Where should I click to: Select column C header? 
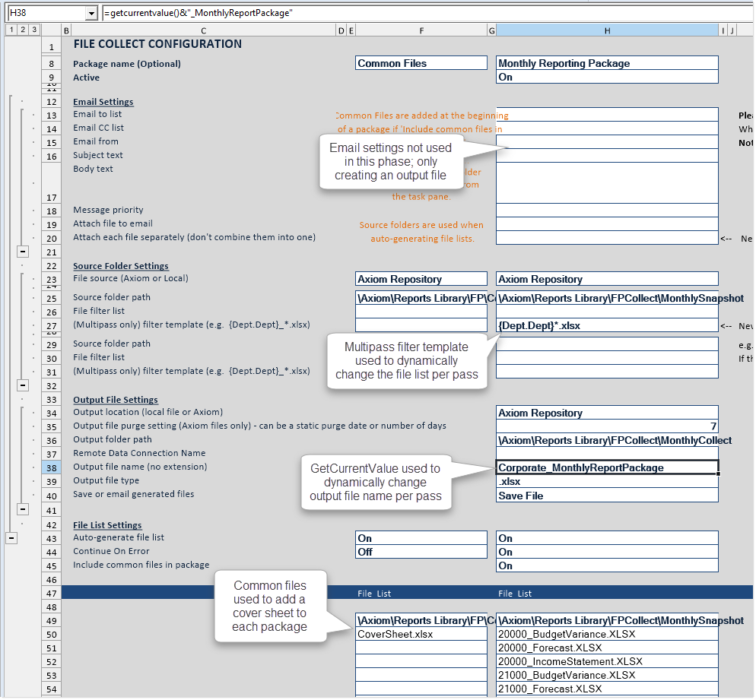[203, 30]
